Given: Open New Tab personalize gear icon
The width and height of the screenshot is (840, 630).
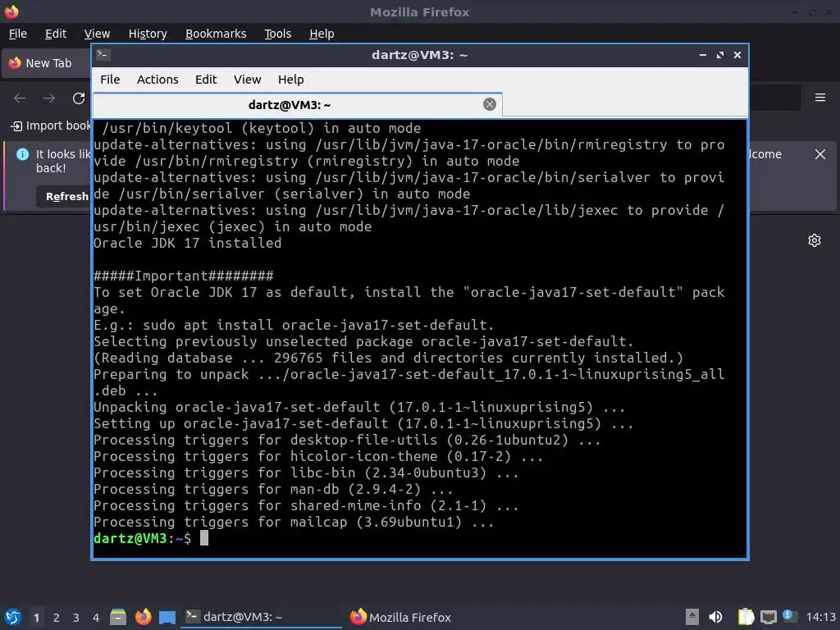Looking at the screenshot, I should [815, 240].
